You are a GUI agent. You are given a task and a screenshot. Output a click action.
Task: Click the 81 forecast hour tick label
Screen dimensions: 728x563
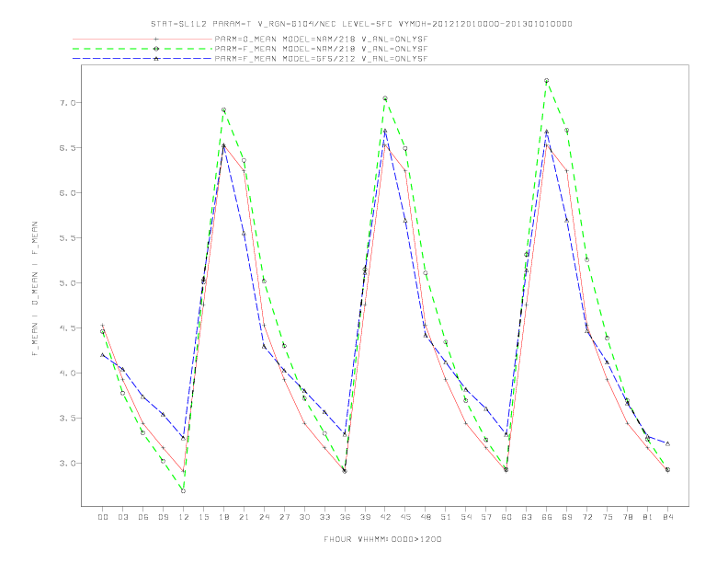(648, 517)
